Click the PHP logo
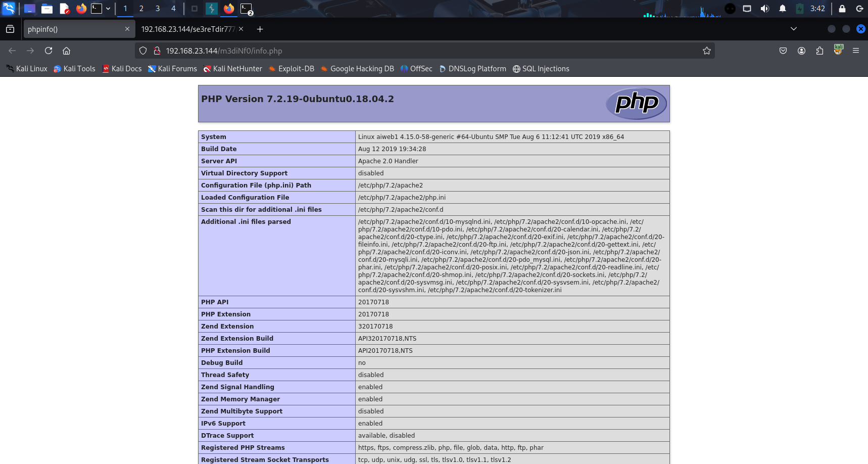Image resolution: width=868 pixels, height=464 pixels. [636, 104]
